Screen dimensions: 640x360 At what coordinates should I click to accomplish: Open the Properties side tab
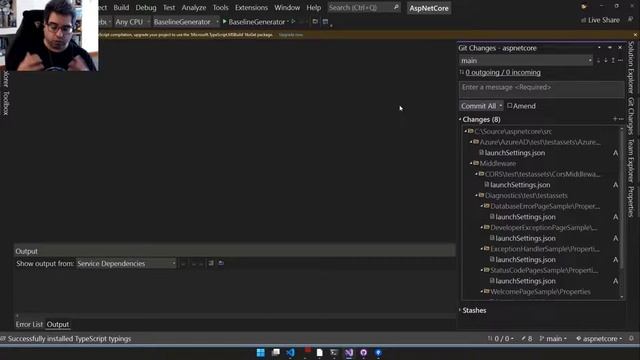[631, 202]
